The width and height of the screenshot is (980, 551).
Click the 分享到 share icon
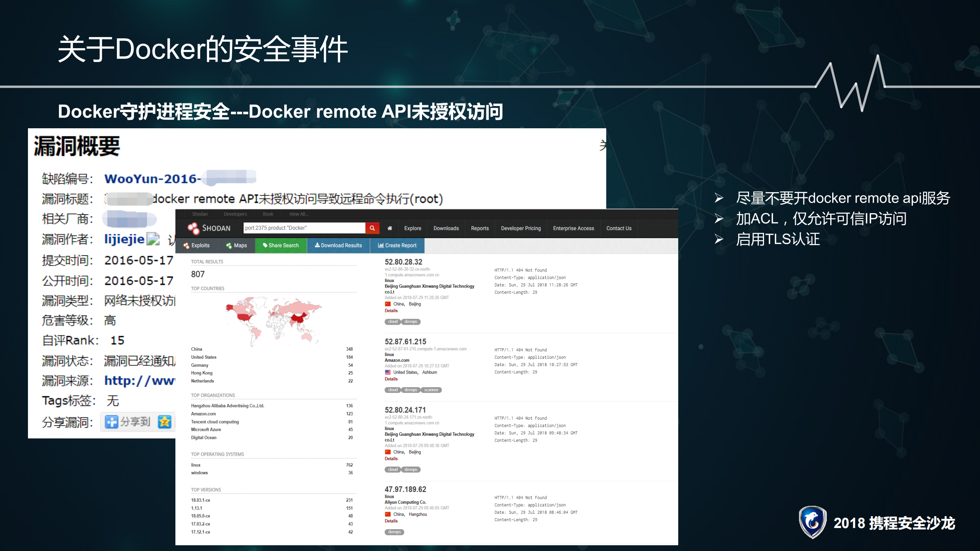[x=111, y=422]
